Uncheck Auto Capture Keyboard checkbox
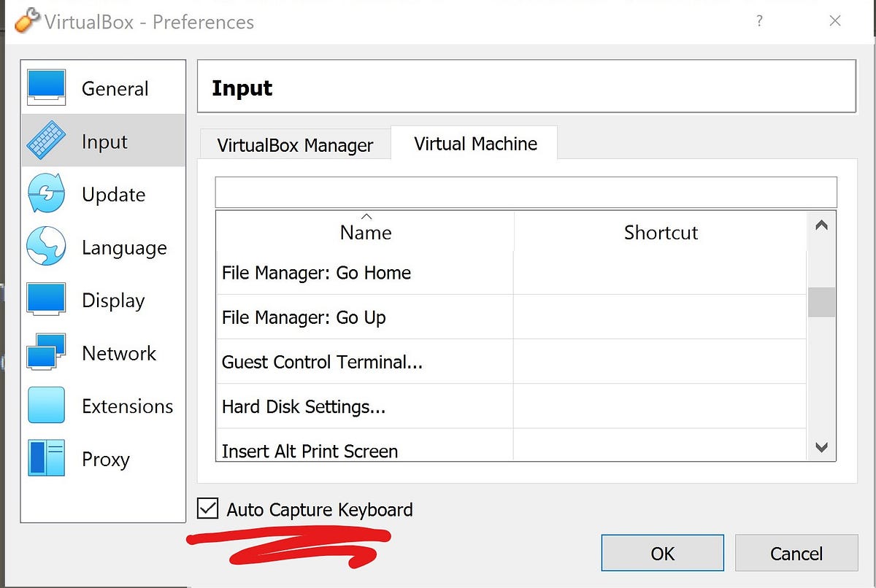This screenshot has width=876, height=588. coord(208,508)
